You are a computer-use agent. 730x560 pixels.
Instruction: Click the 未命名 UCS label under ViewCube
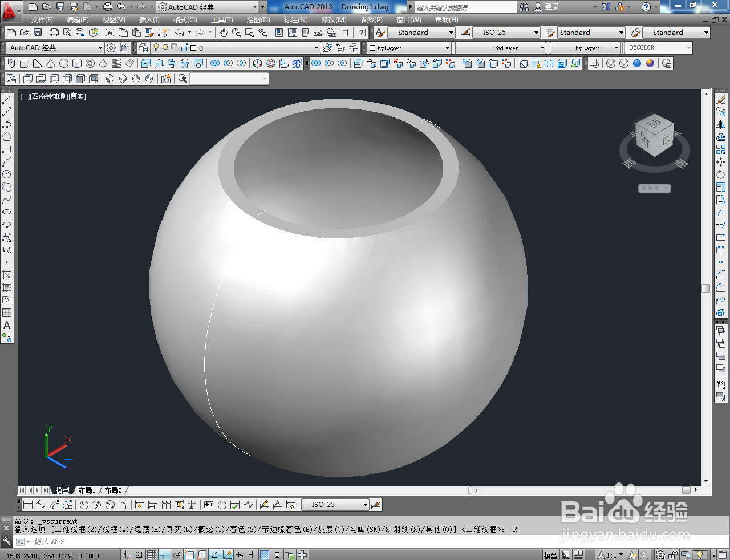[654, 188]
